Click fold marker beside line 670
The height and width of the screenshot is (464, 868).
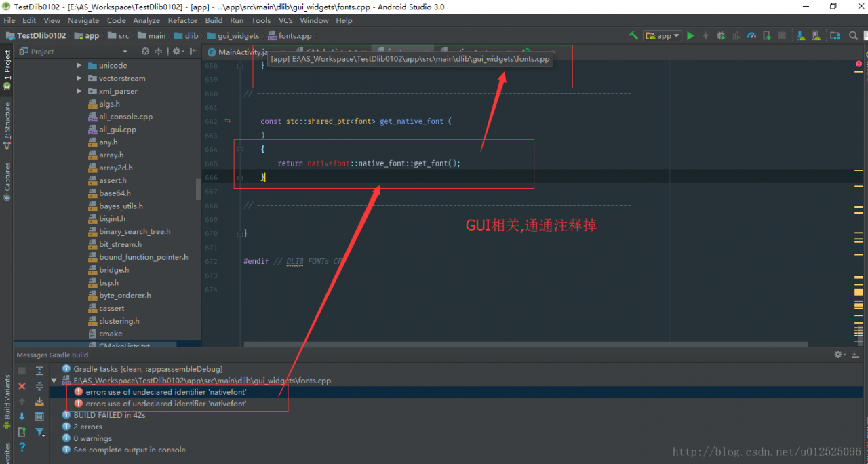(239, 233)
